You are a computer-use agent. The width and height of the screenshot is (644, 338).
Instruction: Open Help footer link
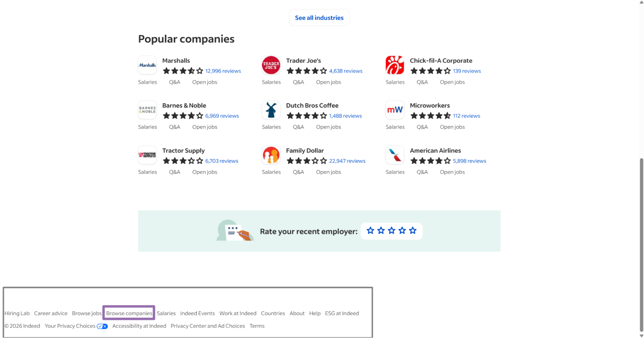pyautogui.click(x=315, y=313)
